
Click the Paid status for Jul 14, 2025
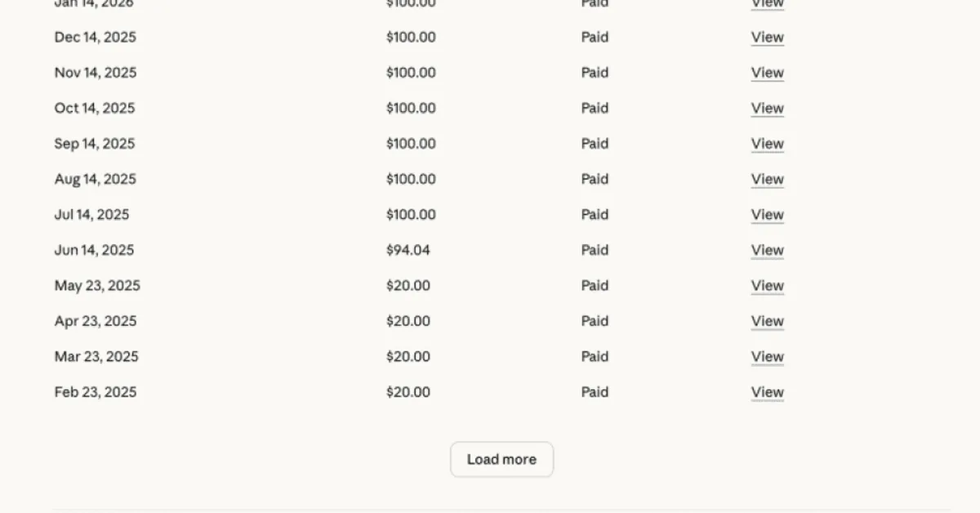(x=595, y=215)
